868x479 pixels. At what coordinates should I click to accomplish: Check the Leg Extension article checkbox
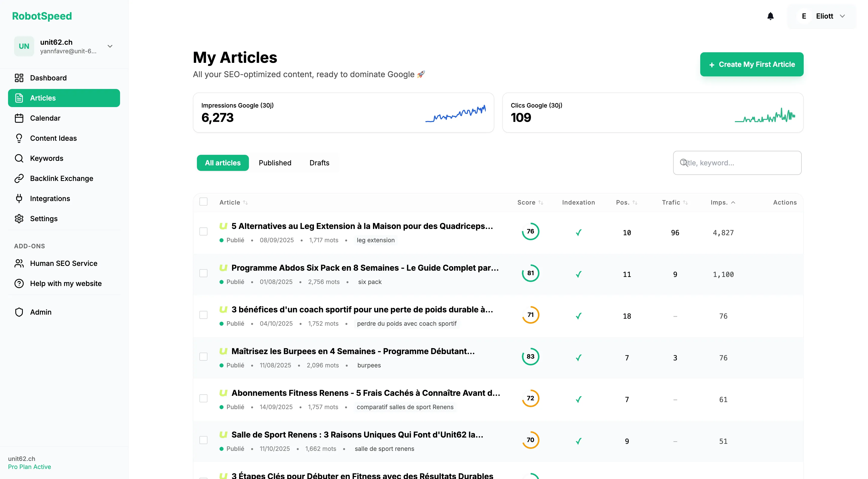(x=203, y=232)
